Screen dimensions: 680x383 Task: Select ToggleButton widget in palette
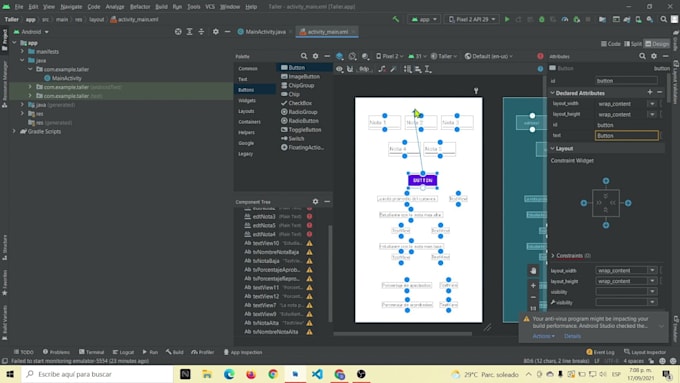[301, 130]
